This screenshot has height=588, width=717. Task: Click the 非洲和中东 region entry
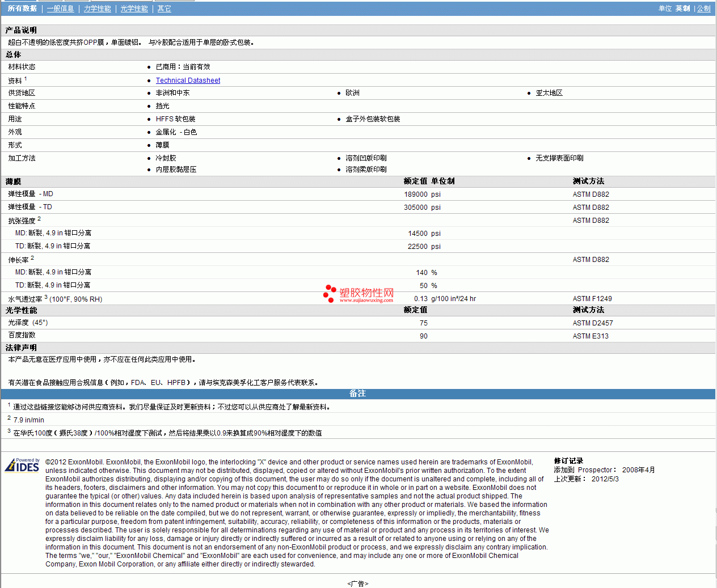172,93
